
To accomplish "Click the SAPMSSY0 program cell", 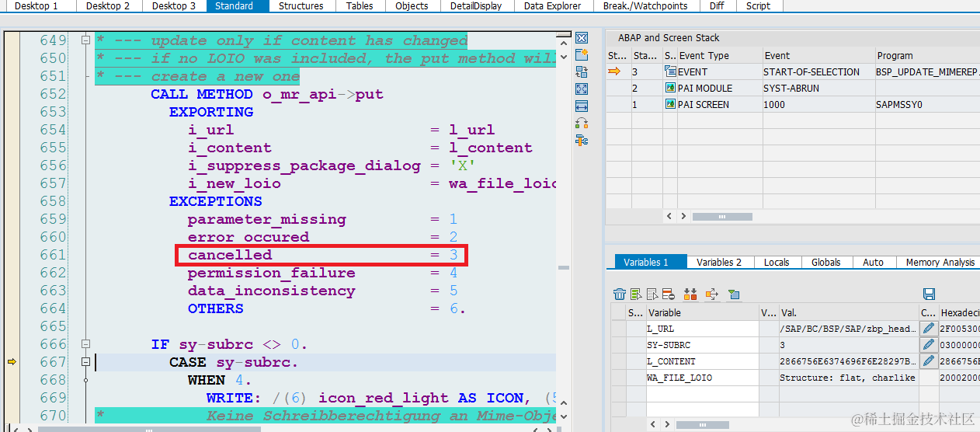I will (927, 104).
